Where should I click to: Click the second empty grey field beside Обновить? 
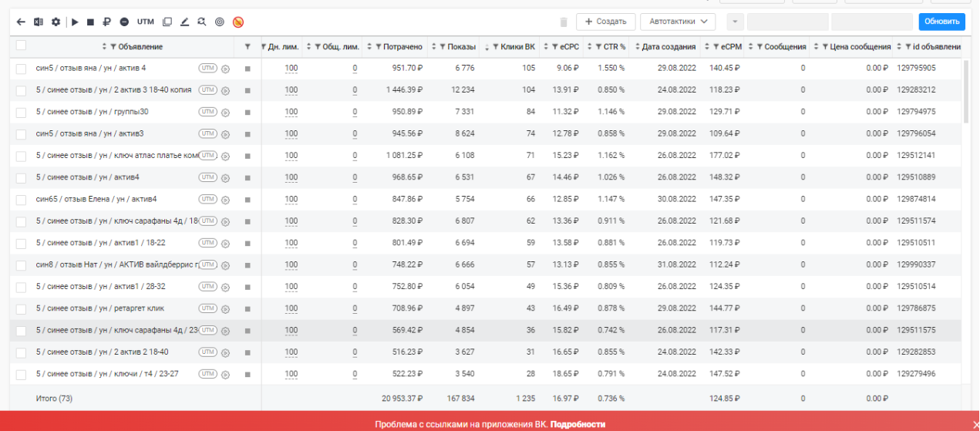click(872, 22)
